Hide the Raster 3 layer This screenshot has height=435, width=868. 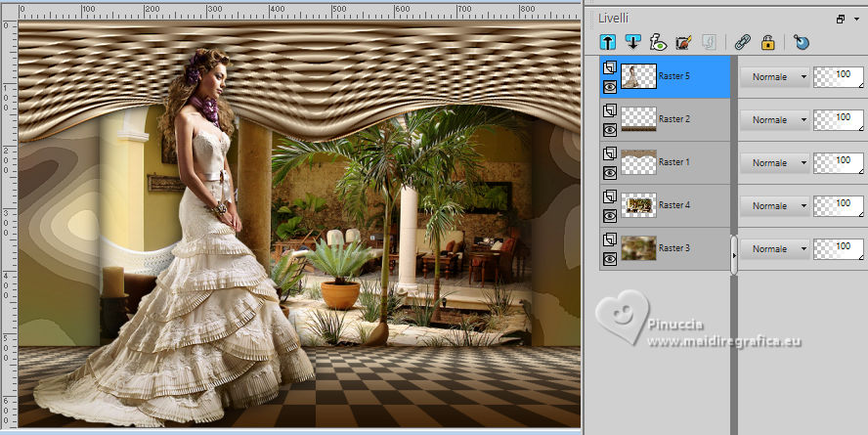(609, 258)
